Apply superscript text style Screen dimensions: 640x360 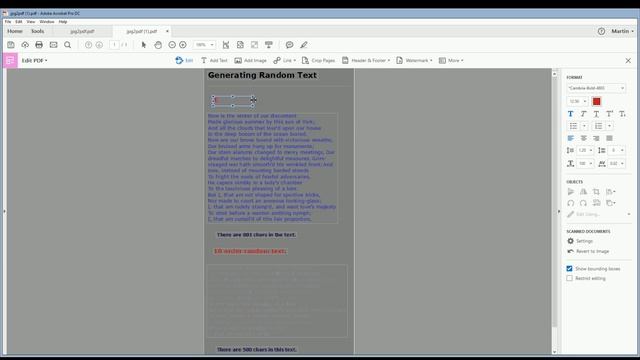609,114
